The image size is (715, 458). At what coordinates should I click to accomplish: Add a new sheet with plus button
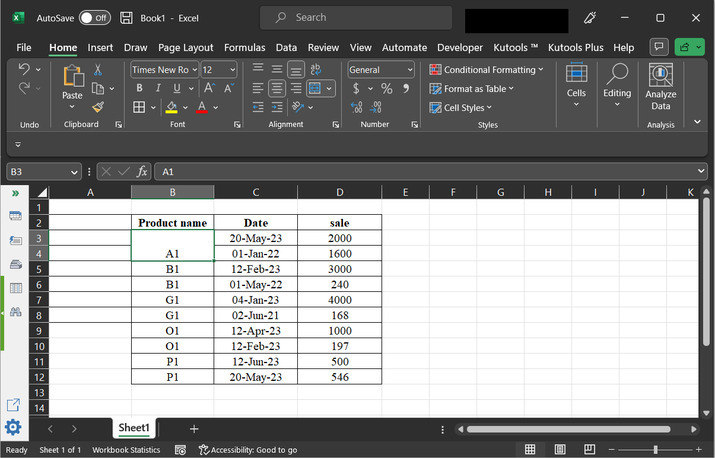pyautogui.click(x=194, y=428)
